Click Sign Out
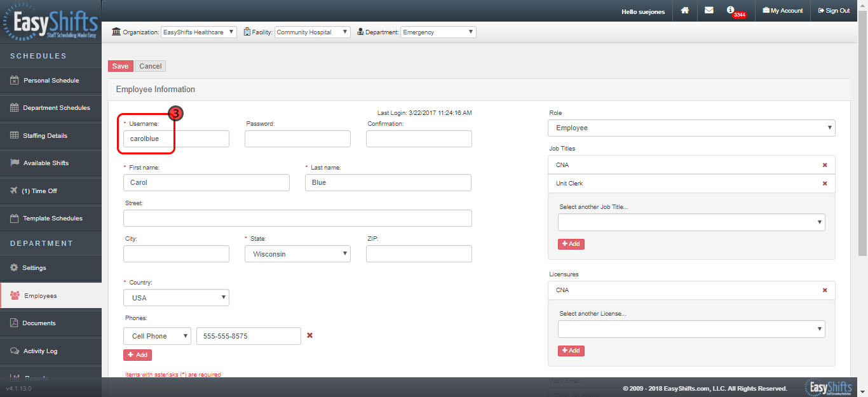 pos(834,11)
